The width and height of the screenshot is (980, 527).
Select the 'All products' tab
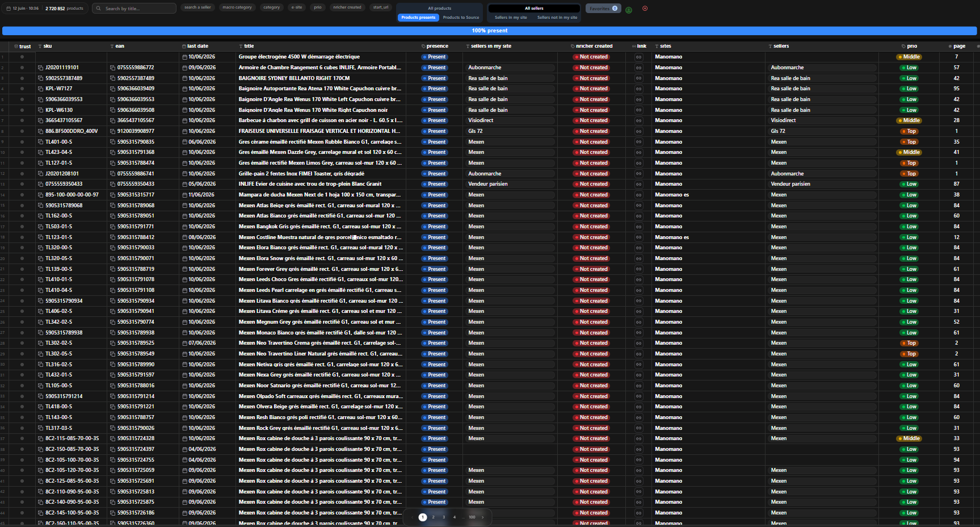pyautogui.click(x=440, y=9)
